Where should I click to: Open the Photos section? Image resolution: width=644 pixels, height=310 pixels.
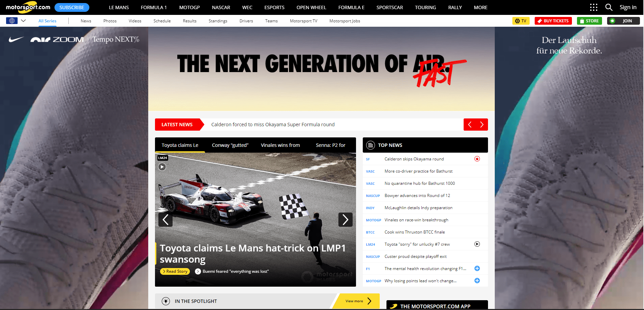click(x=110, y=21)
